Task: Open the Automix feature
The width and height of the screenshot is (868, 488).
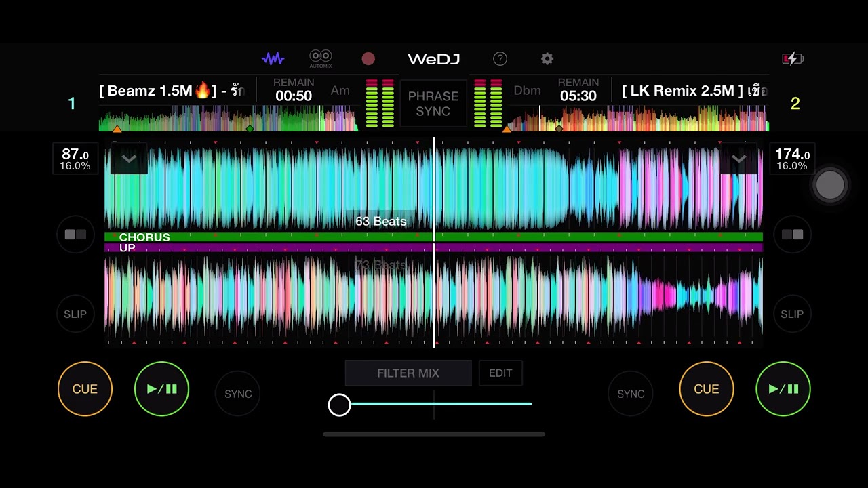Action: 321,58
